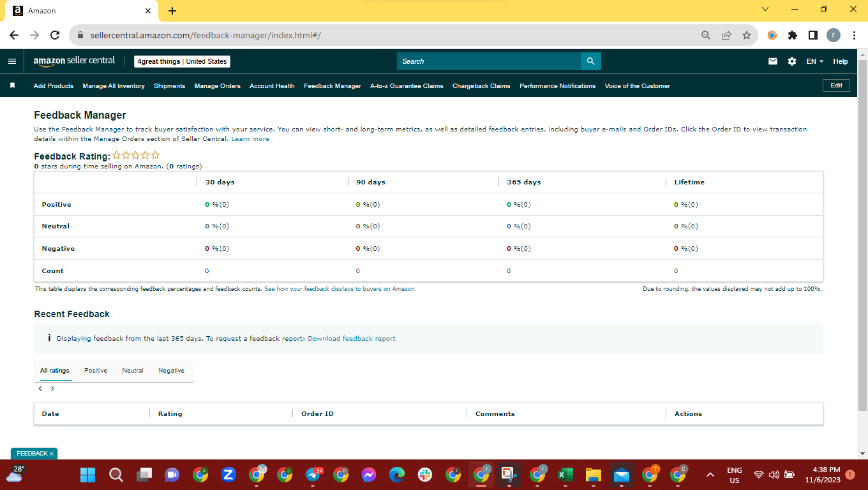Open Excel from the taskbar
The height and width of the screenshot is (490, 868).
[x=565, y=475]
